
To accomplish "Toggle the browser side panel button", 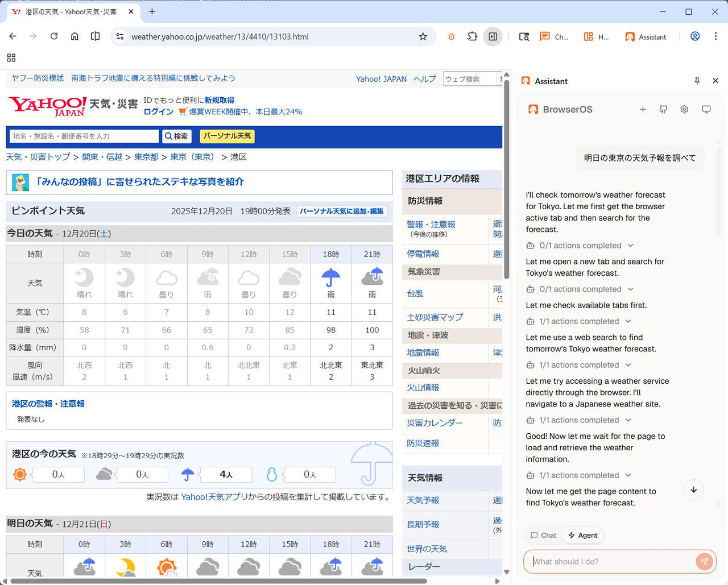I will [493, 36].
